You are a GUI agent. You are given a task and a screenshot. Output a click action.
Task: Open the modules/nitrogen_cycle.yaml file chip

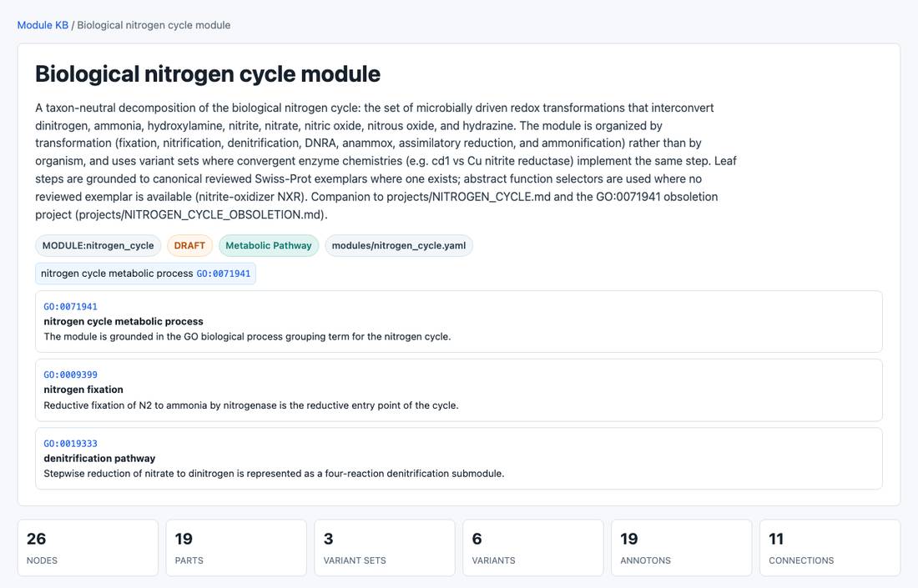tap(399, 246)
